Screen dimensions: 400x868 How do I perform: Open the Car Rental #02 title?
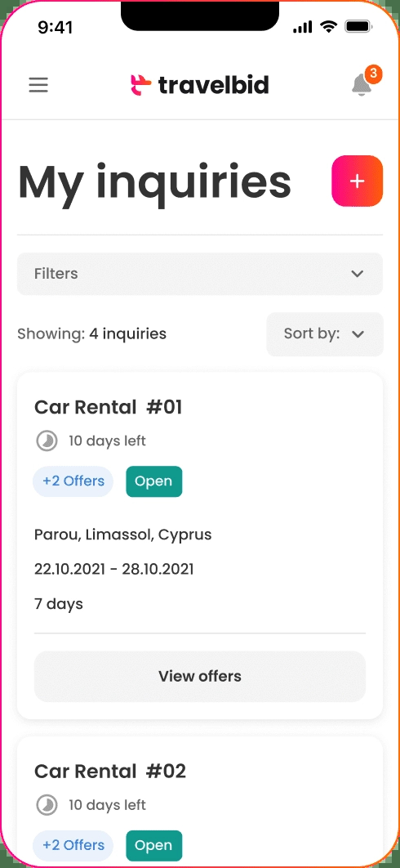(110, 771)
